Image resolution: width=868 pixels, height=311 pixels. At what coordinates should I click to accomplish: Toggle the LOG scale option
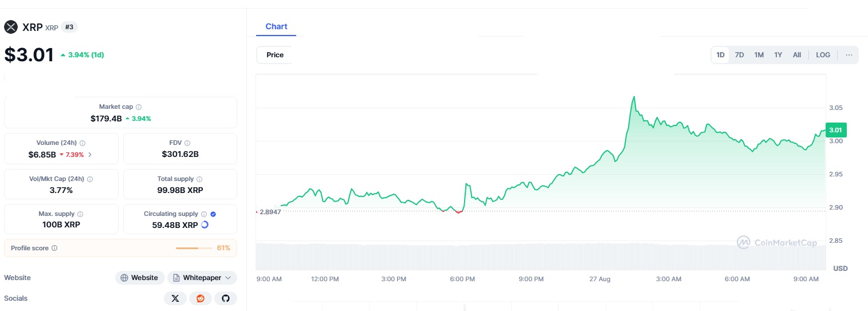(823, 55)
